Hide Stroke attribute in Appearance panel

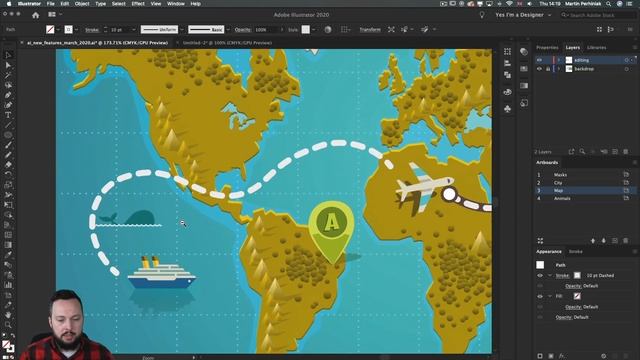pyautogui.click(x=540, y=276)
